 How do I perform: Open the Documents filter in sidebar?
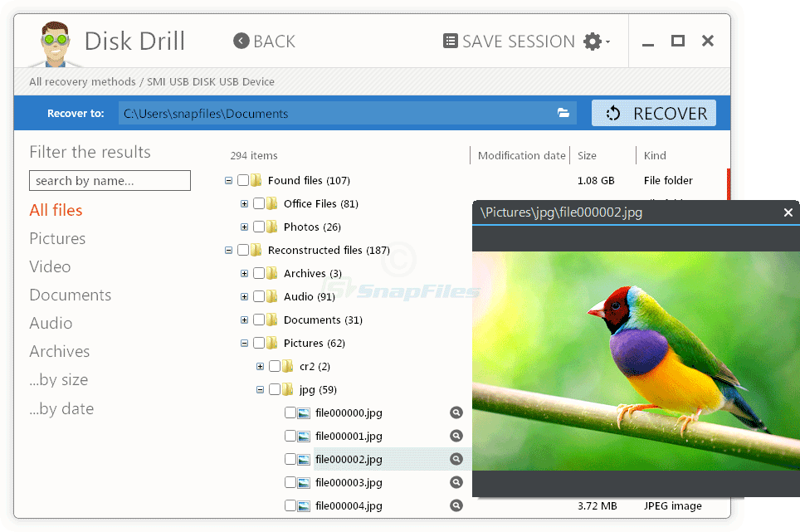[70, 295]
